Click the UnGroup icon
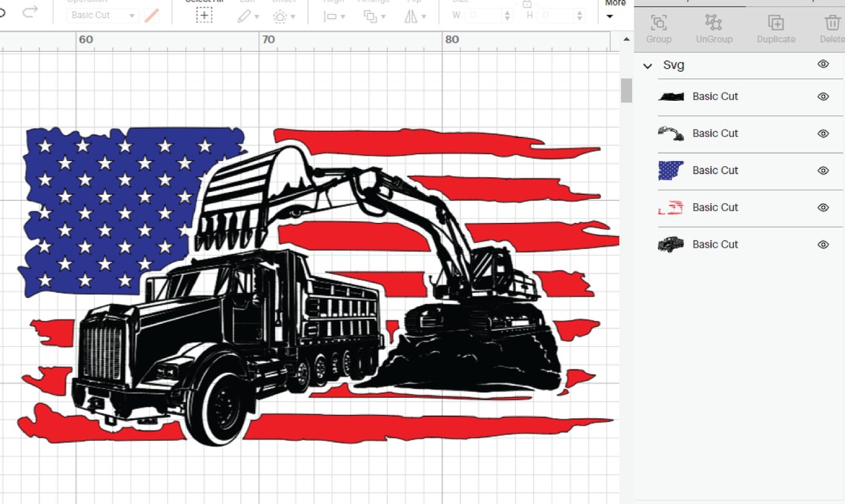845x504 pixels. coord(713,23)
